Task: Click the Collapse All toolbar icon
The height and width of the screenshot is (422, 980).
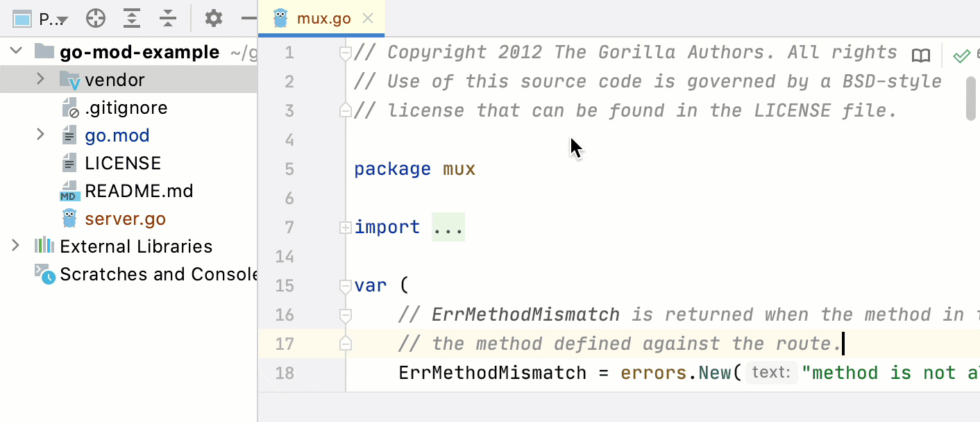Action: pos(168,19)
